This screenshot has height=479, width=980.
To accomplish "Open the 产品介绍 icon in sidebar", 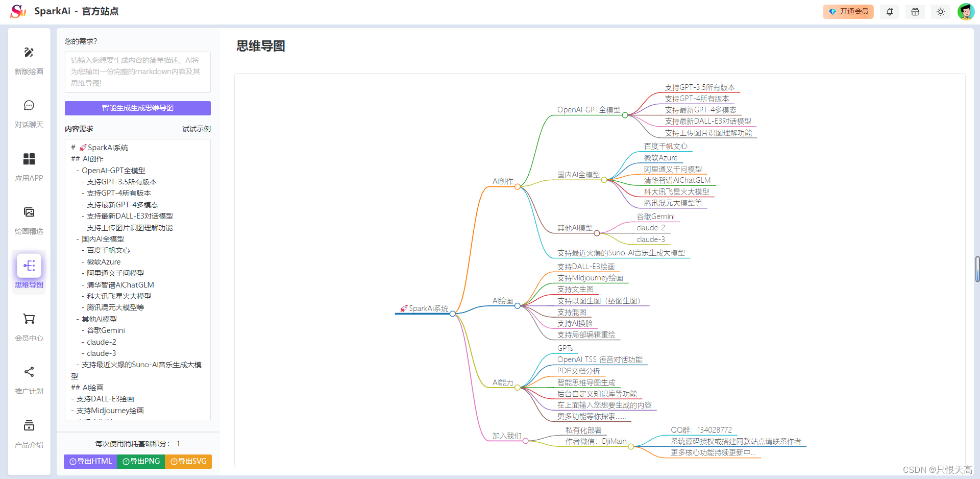I will click(29, 425).
